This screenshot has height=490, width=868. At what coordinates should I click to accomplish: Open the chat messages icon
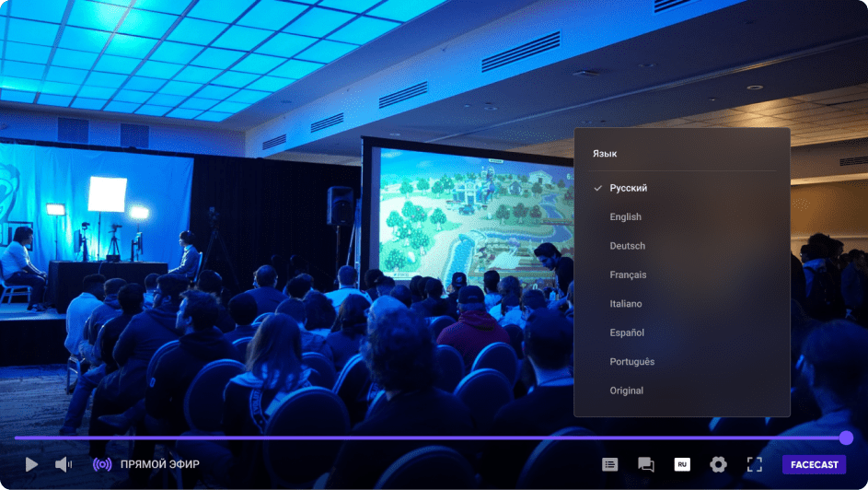pos(645,464)
